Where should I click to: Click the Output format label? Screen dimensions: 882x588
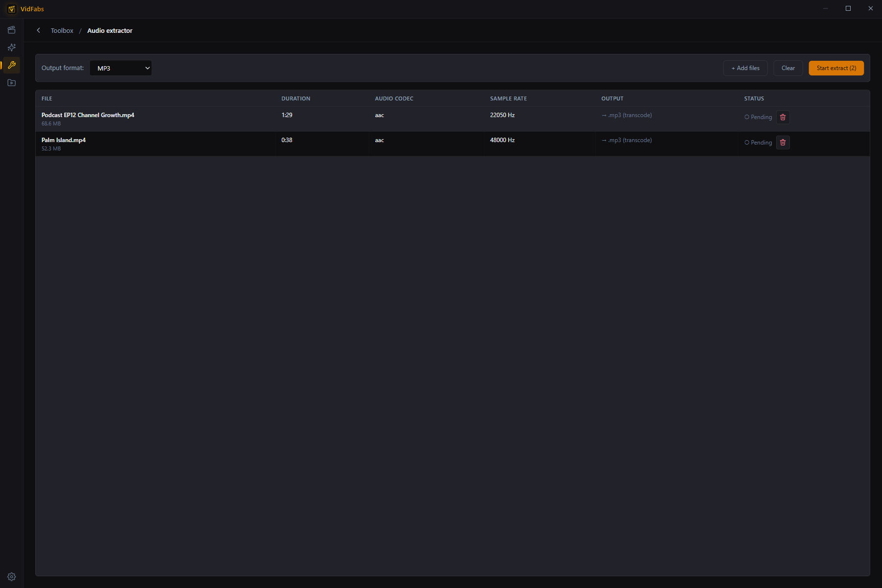[63, 68]
